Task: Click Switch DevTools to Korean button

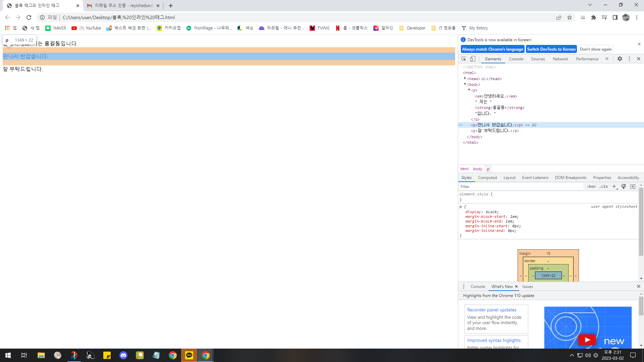Action: [x=551, y=49]
